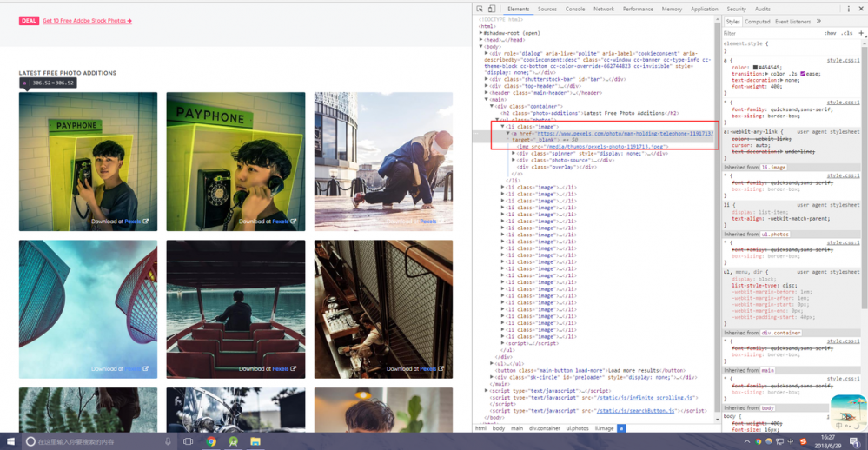Open the crouching man street photo thumbnail
The height and width of the screenshot is (450, 868).
point(383,161)
